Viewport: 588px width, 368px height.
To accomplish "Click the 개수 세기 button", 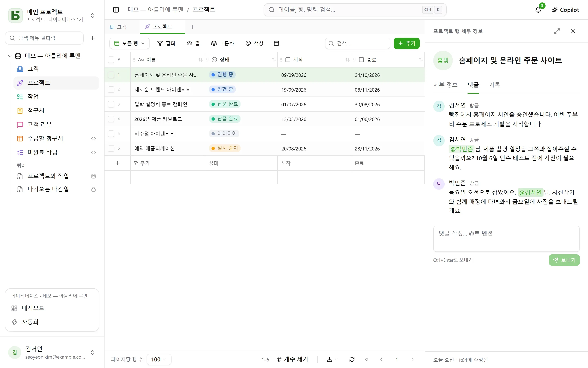I will click(293, 359).
